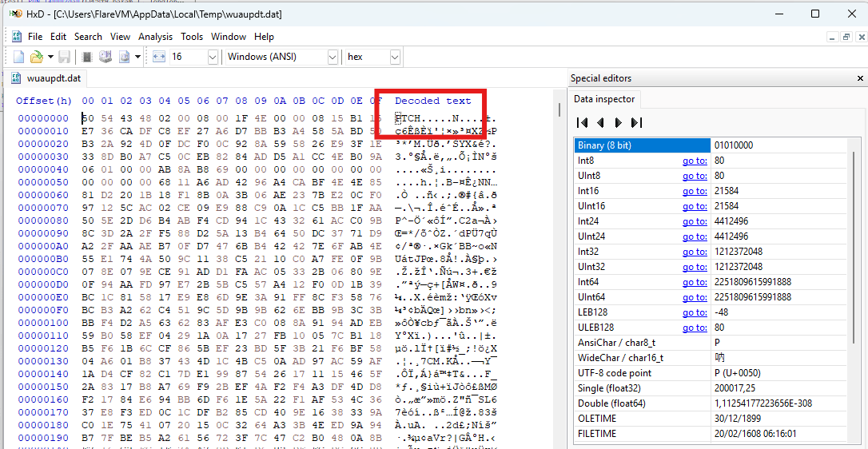Open the hex offset base dropdown
This screenshot has width=868, height=449.
coord(395,57)
